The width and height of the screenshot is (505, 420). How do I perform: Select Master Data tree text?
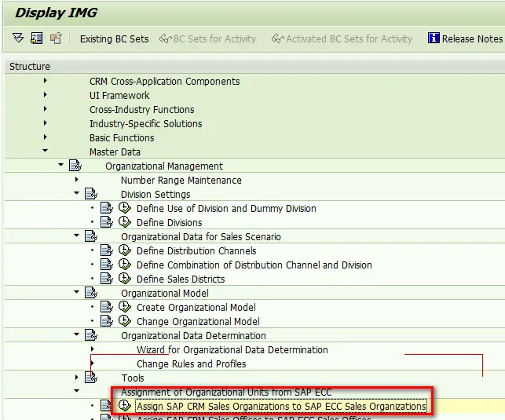click(115, 152)
